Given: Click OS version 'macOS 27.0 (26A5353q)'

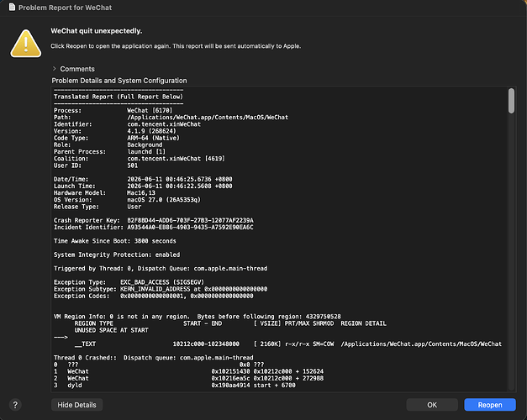Looking at the screenshot, I should [x=164, y=200].
